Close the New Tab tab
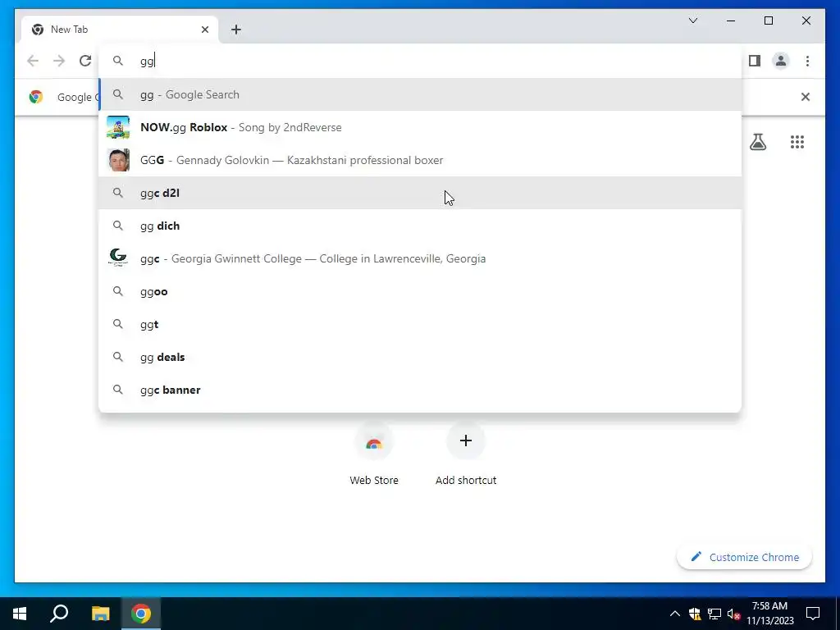Screen dimensions: 840x630 (204, 30)
